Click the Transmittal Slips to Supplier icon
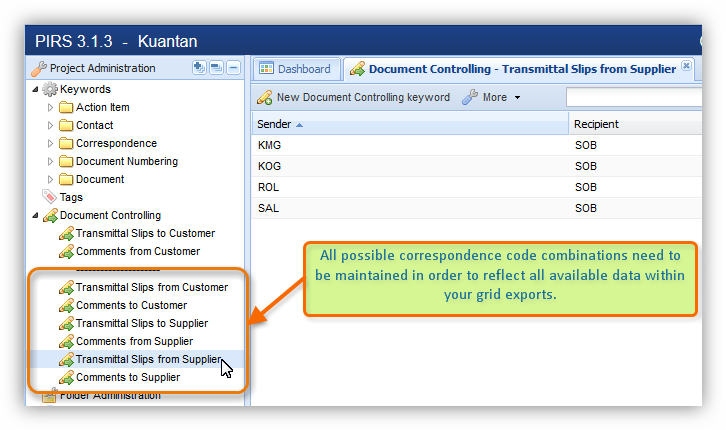This screenshot has width=726, height=430. [x=66, y=324]
